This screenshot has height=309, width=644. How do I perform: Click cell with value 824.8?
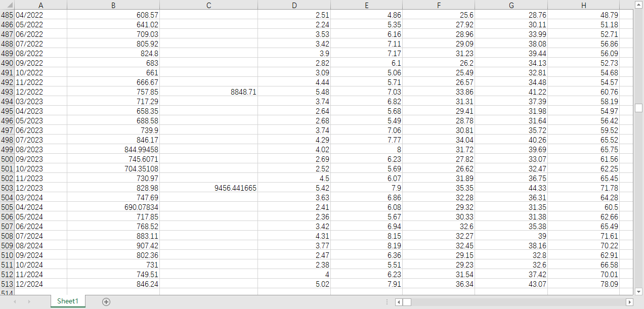(113, 54)
